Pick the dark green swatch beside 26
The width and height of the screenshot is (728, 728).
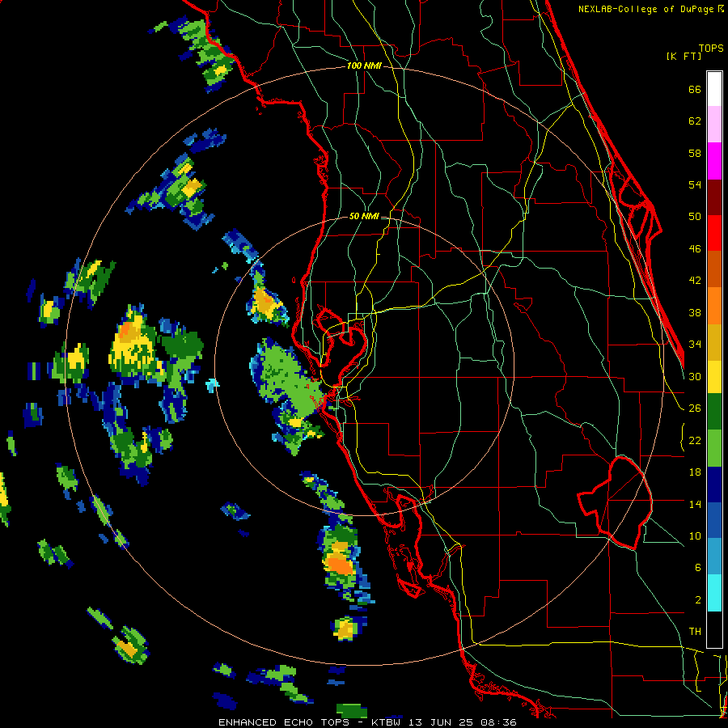tap(714, 412)
